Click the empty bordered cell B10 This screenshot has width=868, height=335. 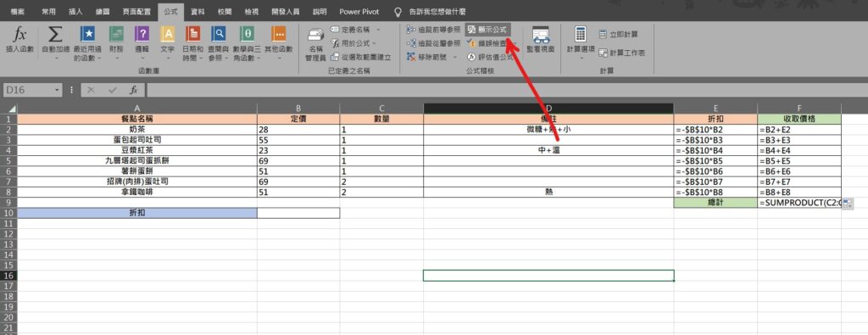(x=298, y=213)
